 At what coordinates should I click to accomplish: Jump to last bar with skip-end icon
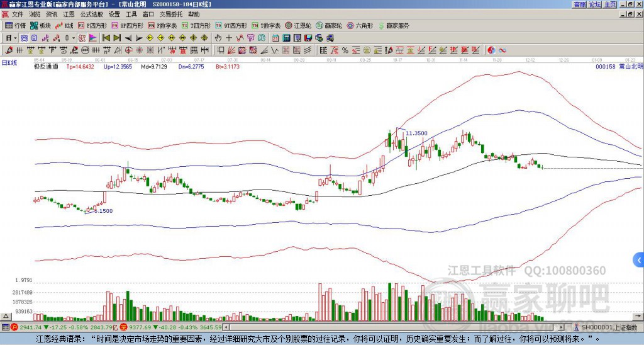tap(117, 38)
